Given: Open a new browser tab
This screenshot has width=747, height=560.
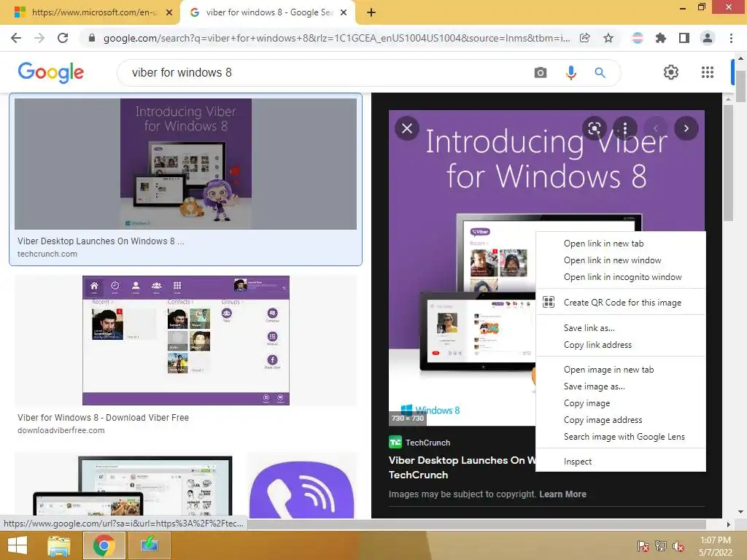Looking at the screenshot, I should [371, 12].
